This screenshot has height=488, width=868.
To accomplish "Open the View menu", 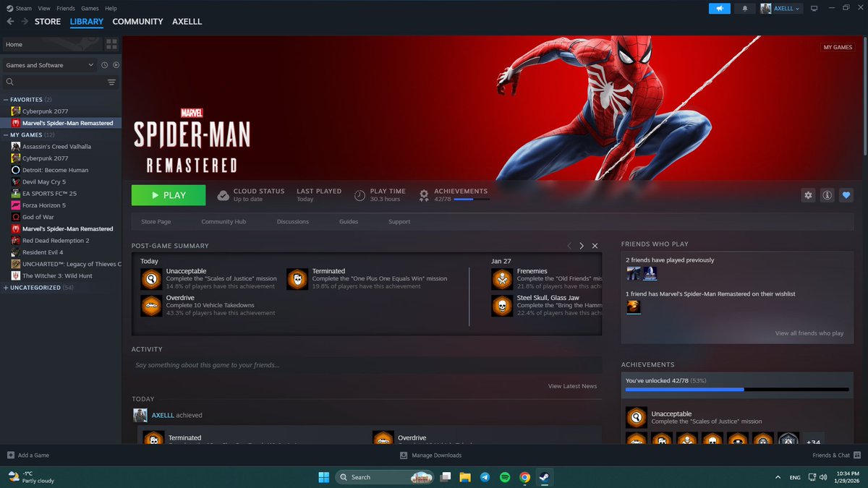I will (44, 8).
